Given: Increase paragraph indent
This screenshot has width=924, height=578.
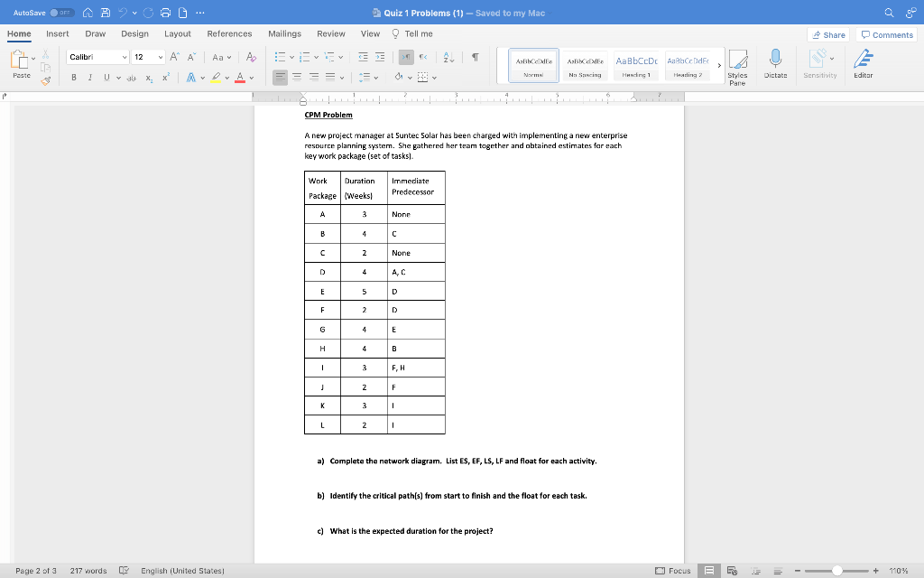Looking at the screenshot, I should point(380,57).
